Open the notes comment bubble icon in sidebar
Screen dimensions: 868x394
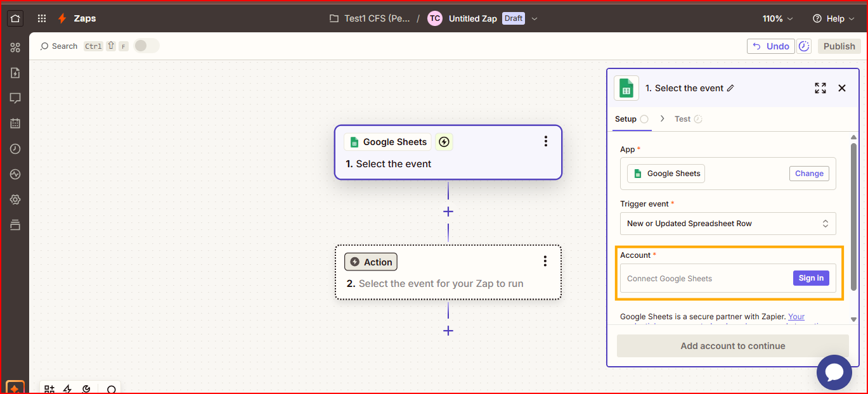click(15, 98)
